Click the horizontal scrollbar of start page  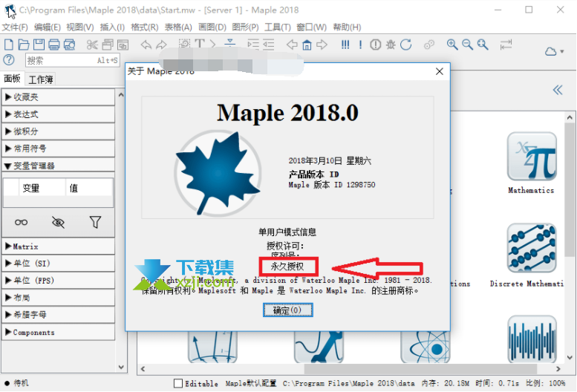419,369
